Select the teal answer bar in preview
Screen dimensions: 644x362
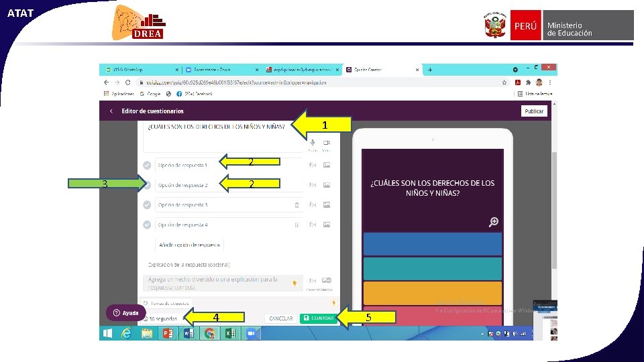click(433, 268)
